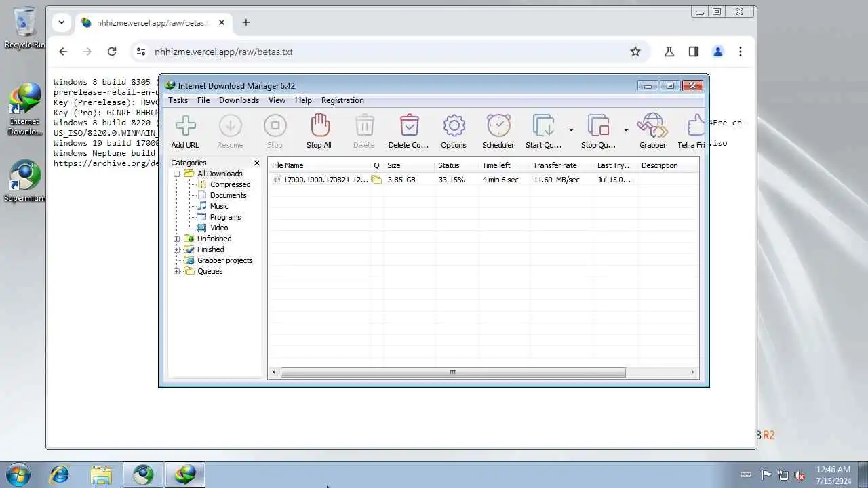Select the Music category

tap(219, 206)
